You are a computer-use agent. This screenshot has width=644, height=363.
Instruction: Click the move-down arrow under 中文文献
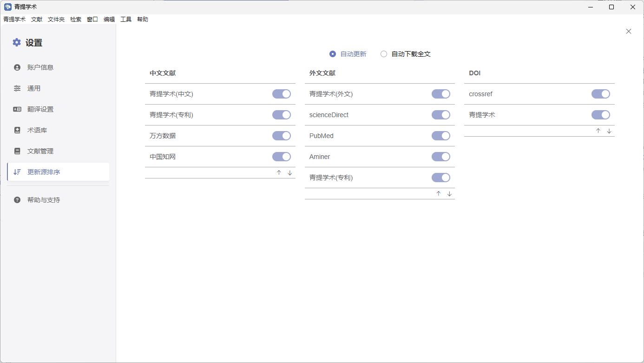290,173
